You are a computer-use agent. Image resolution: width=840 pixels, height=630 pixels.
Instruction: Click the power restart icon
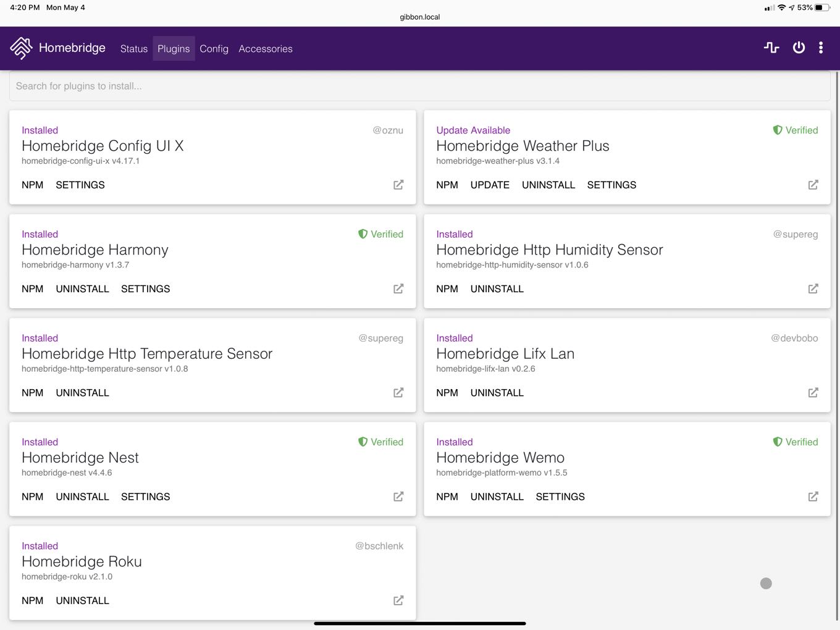799,48
